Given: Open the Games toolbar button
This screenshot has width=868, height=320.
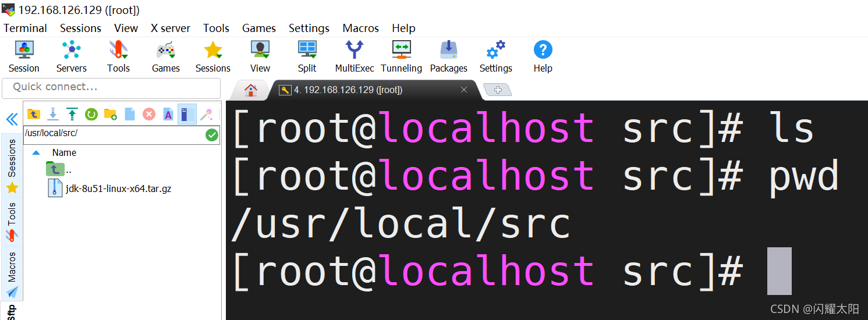Looking at the screenshot, I should click(166, 57).
